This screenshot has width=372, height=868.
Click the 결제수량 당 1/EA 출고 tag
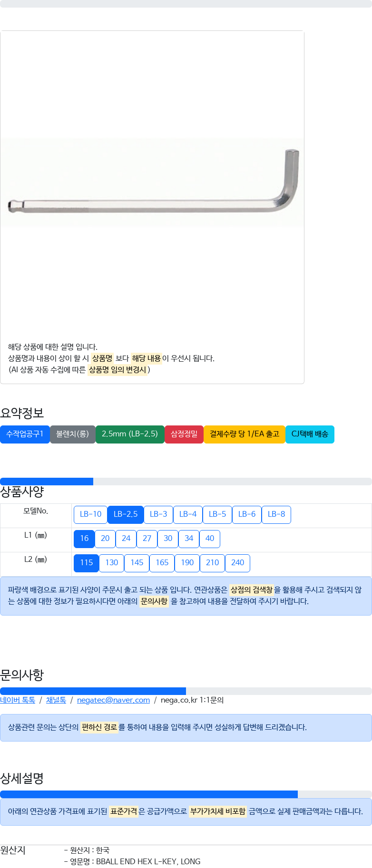point(245,434)
